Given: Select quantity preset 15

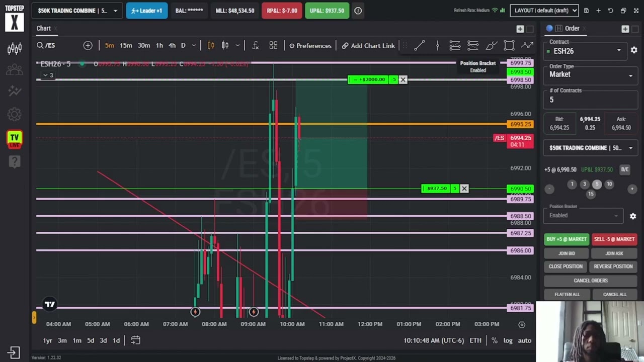Looking at the screenshot, I should click(591, 194).
